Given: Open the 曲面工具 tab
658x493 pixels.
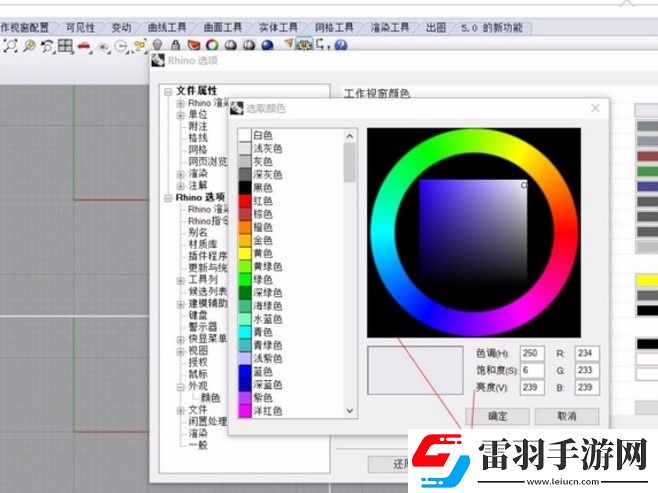Looking at the screenshot, I should [x=223, y=28].
